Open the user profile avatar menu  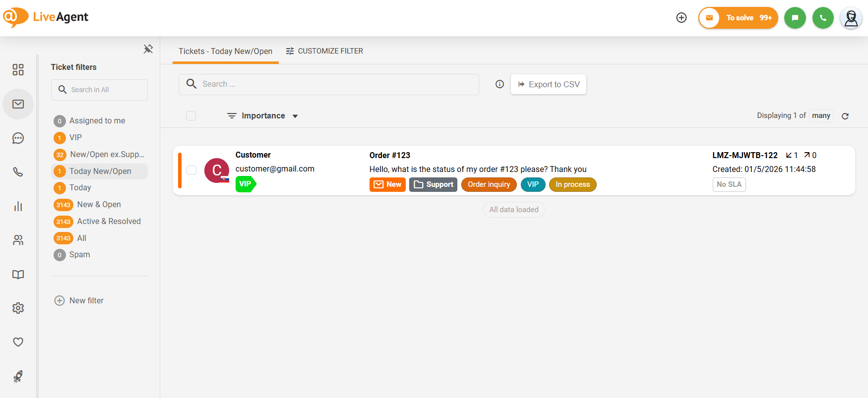coord(851,18)
